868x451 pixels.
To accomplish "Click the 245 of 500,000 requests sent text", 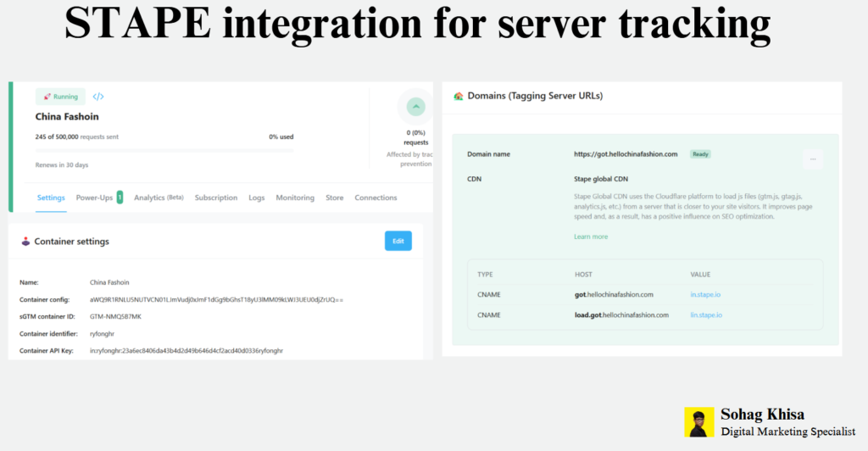I will (77, 136).
